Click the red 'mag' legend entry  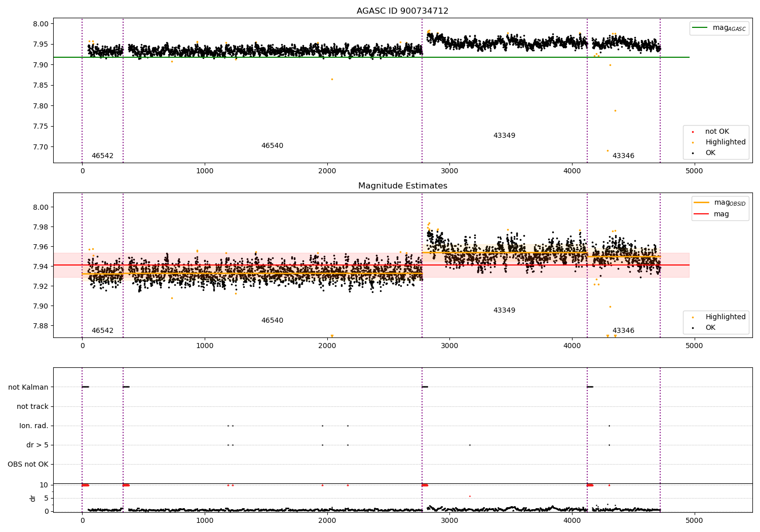point(712,214)
